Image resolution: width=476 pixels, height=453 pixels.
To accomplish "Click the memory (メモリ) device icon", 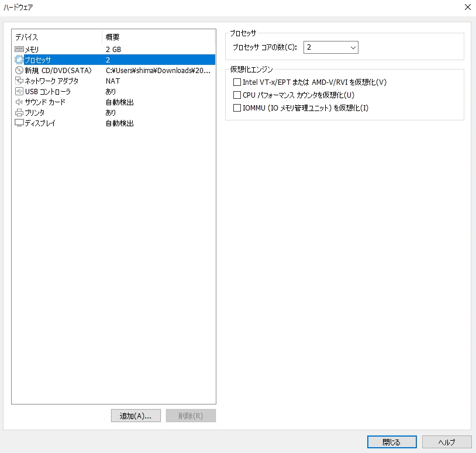I will pos(19,49).
